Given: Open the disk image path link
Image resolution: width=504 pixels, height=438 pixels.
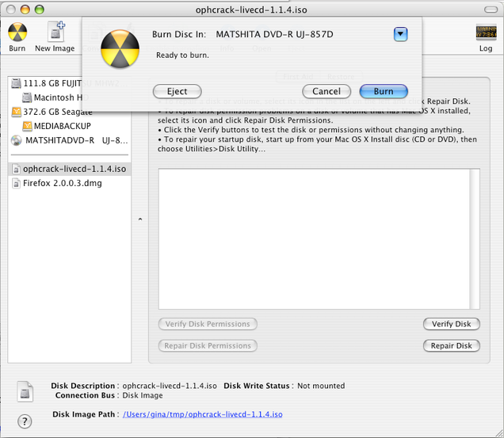Looking at the screenshot, I should tap(203, 414).
